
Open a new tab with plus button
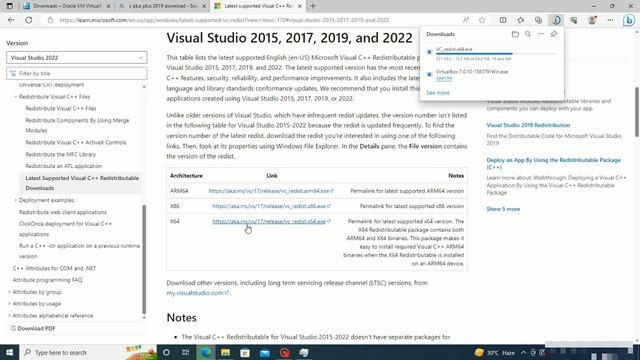(x=313, y=6)
